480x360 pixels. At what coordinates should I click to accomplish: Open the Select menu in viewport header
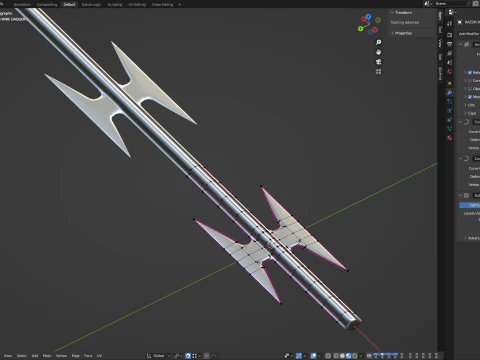(x=22, y=356)
